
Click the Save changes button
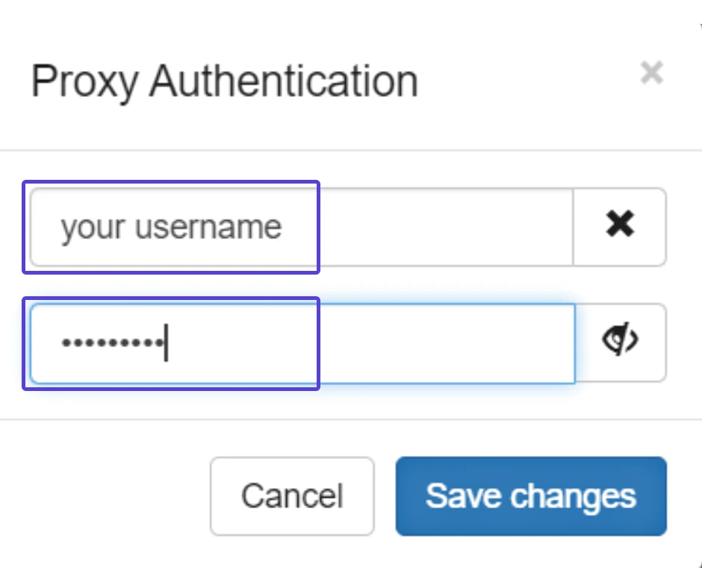531,495
